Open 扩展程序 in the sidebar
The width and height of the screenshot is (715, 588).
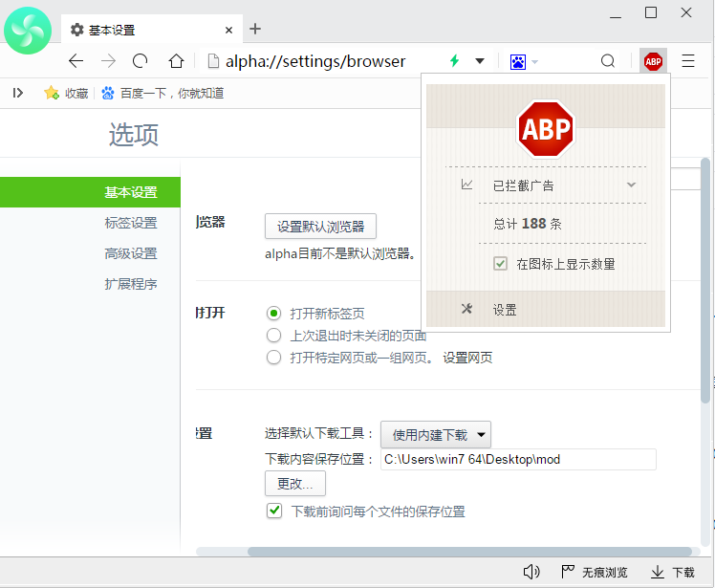tap(131, 284)
